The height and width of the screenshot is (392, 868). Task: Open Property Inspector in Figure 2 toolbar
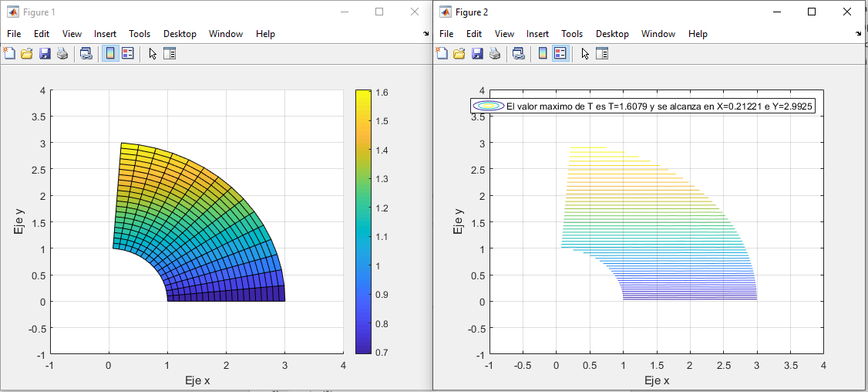(x=602, y=53)
